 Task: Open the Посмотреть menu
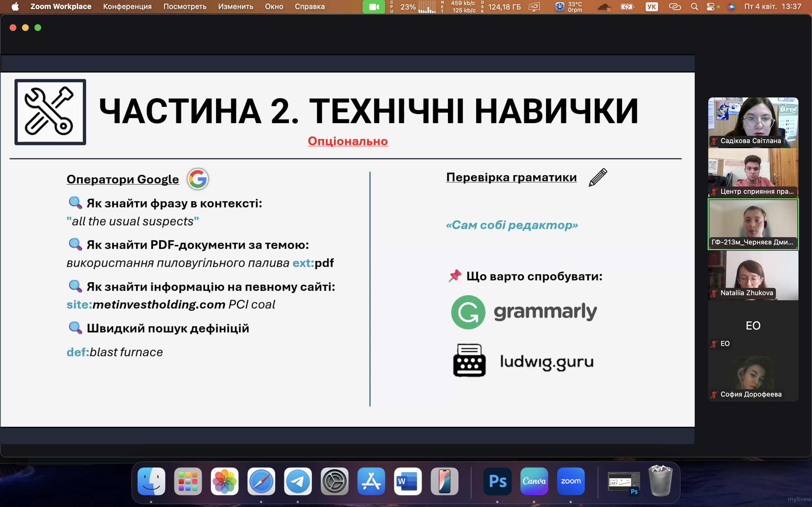pos(185,7)
